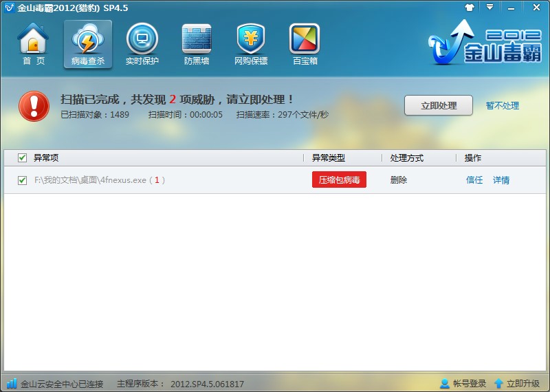Open 详情 for 4fnexus.exe
The width and height of the screenshot is (550, 392).
coord(501,180)
